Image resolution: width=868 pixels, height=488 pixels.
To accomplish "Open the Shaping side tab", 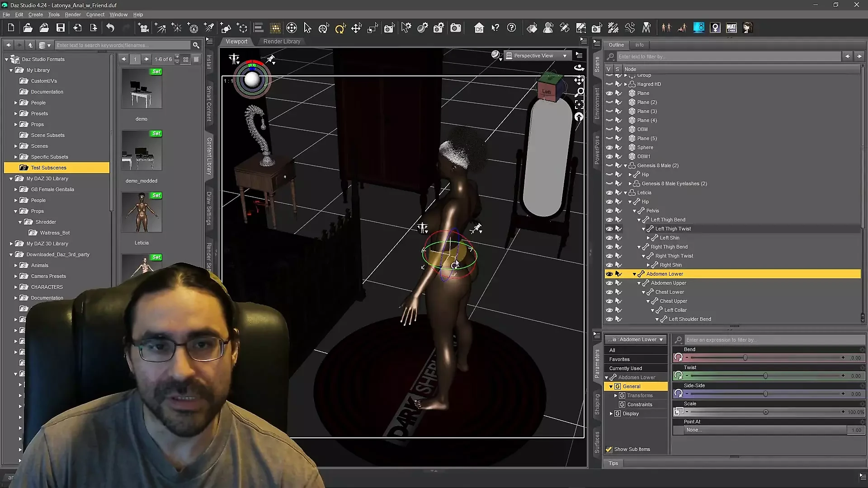I will 597,404.
